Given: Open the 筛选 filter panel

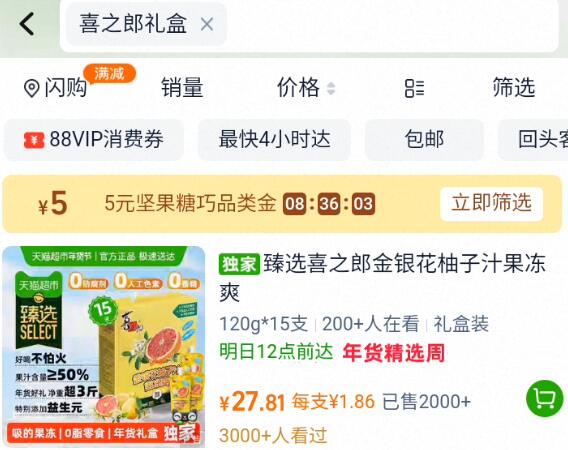Looking at the screenshot, I should point(514,88).
